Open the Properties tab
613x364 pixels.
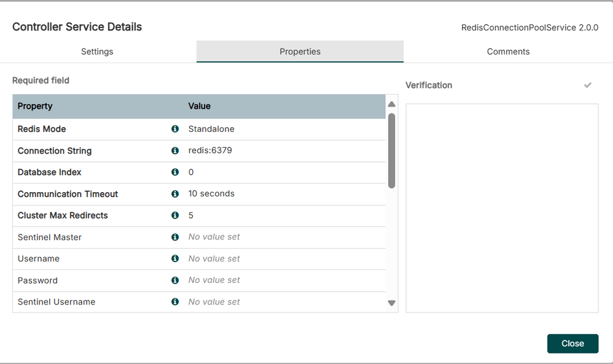[300, 52]
